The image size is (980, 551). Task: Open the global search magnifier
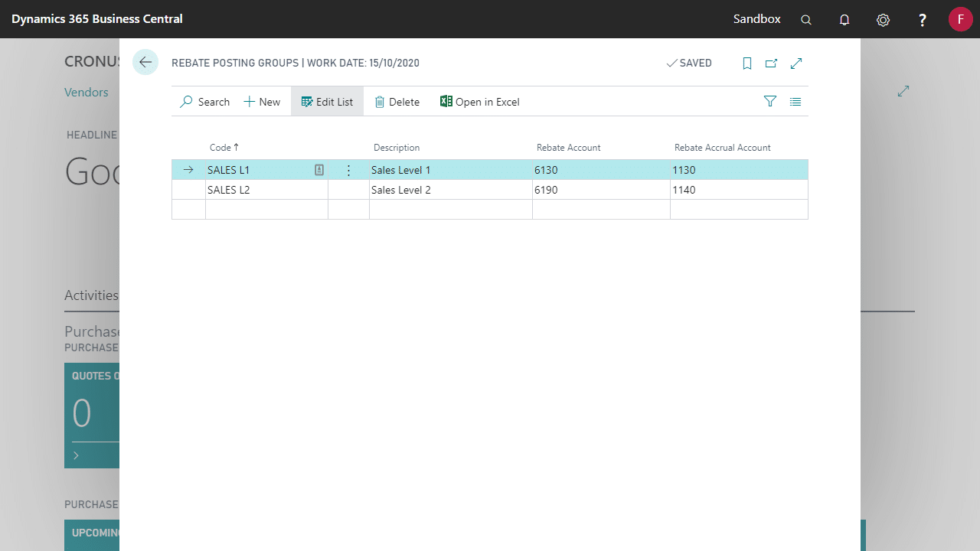click(x=806, y=20)
